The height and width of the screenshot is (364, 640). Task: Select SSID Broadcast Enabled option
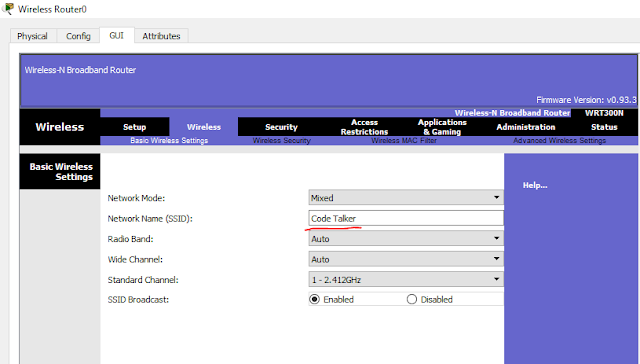click(314, 300)
